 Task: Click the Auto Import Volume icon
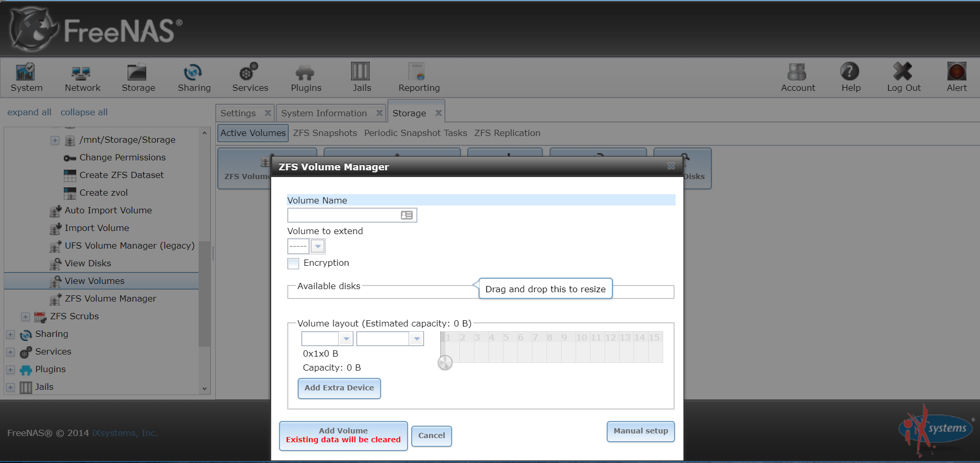coord(55,211)
